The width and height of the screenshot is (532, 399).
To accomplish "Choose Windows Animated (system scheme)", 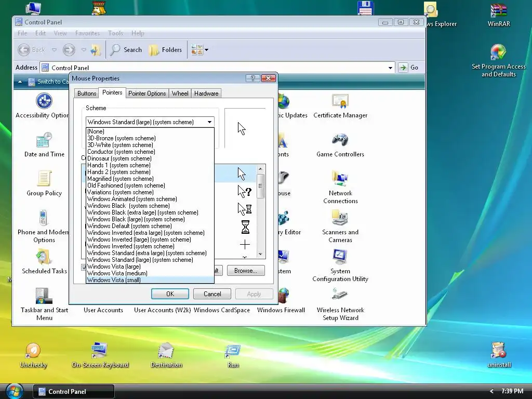I will click(150, 199).
